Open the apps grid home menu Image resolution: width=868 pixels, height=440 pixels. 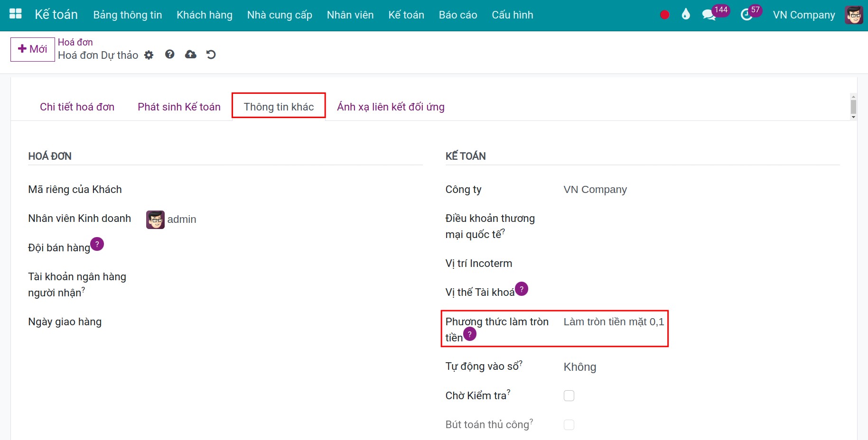click(x=16, y=14)
